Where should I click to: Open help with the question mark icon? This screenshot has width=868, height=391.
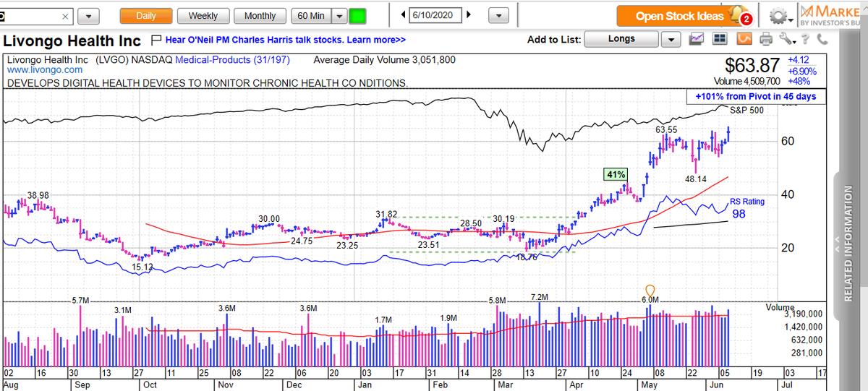(804, 39)
